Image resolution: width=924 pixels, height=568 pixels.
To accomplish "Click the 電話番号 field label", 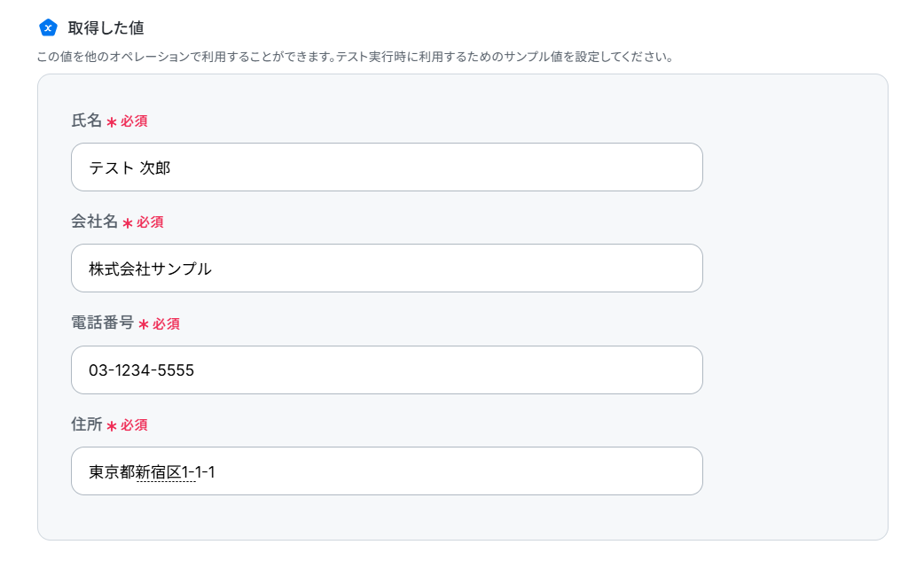I will pos(103,323).
